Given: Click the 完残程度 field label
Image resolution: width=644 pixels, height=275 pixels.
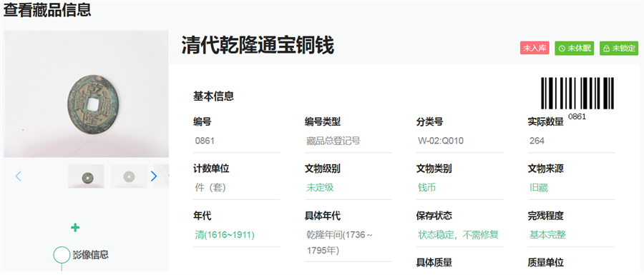Looking at the screenshot, I should [545, 216].
